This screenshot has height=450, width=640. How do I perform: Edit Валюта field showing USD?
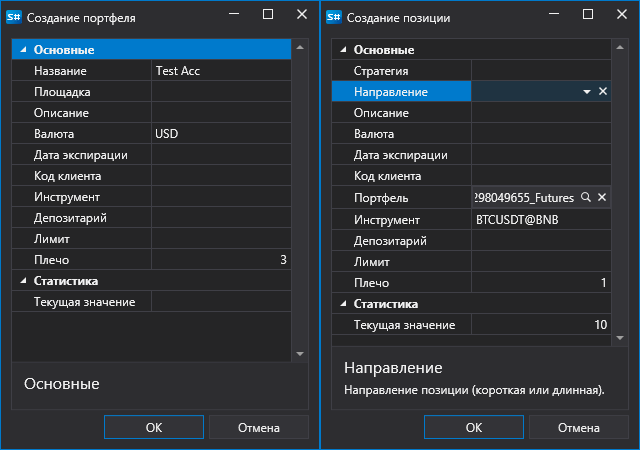(221, 134)
